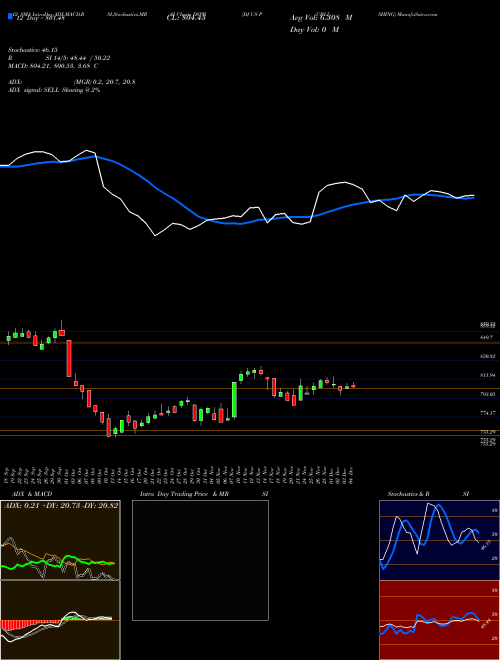Screen dimensions: 500x660
Task: Click the "Stochastics: 46.13" readout
Action: [x=32, y=50]
